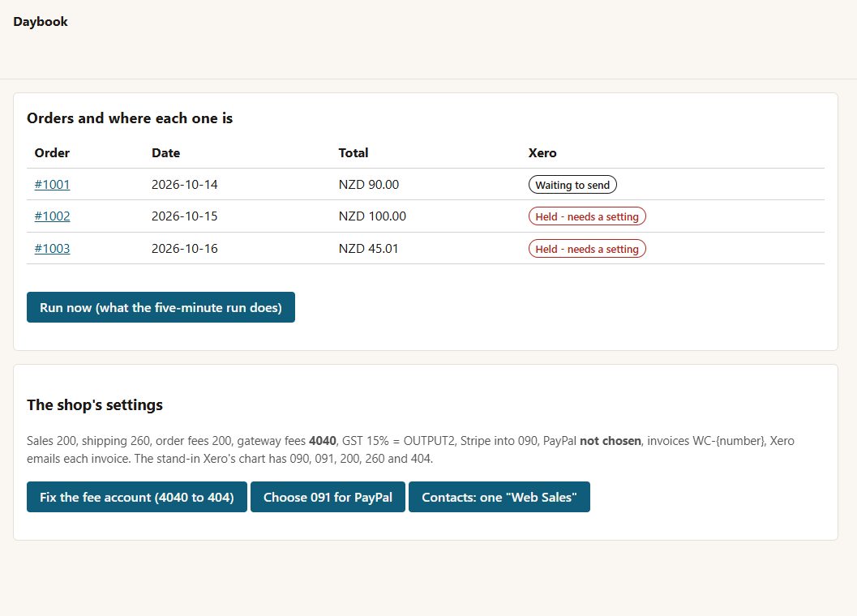Click Held badge for order #1002
857x616 pixels.
coord(587,216)
